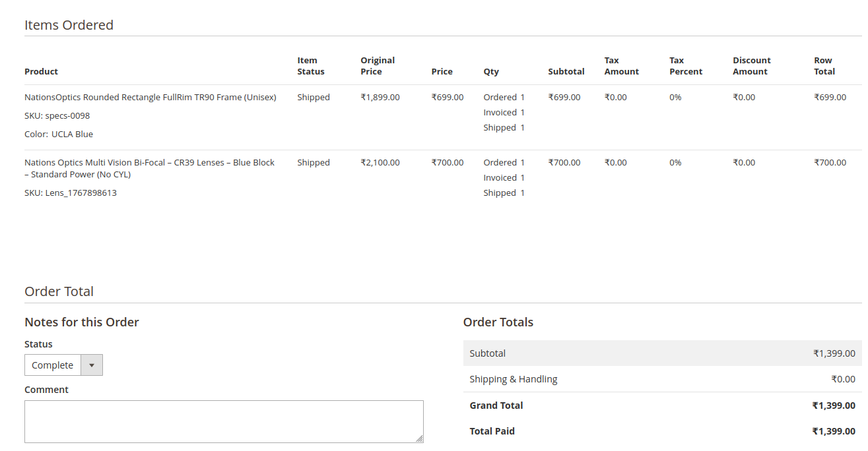
Task: Click the Row Total column header
Action: pyautogui.click(x=824, y=66)
